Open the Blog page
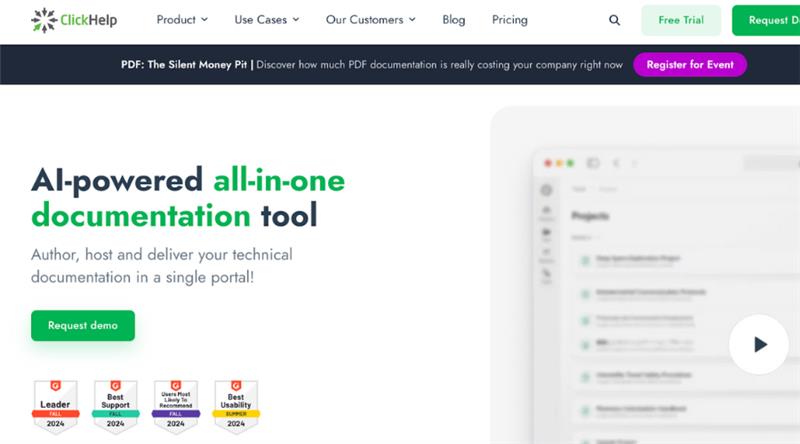The image size is (800, 444). pos(454,20)
